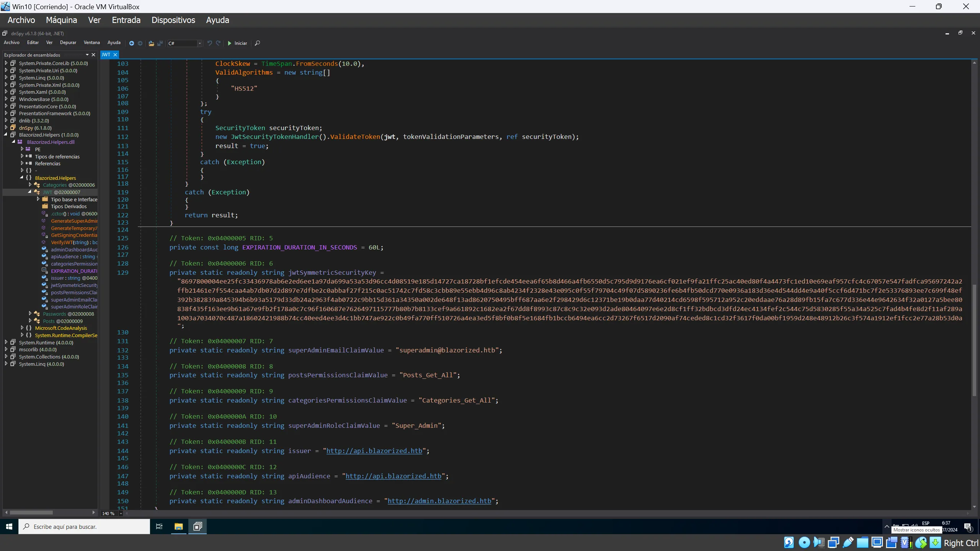Expand the Passwords class node
980x551 pixels.
[30, 314]
